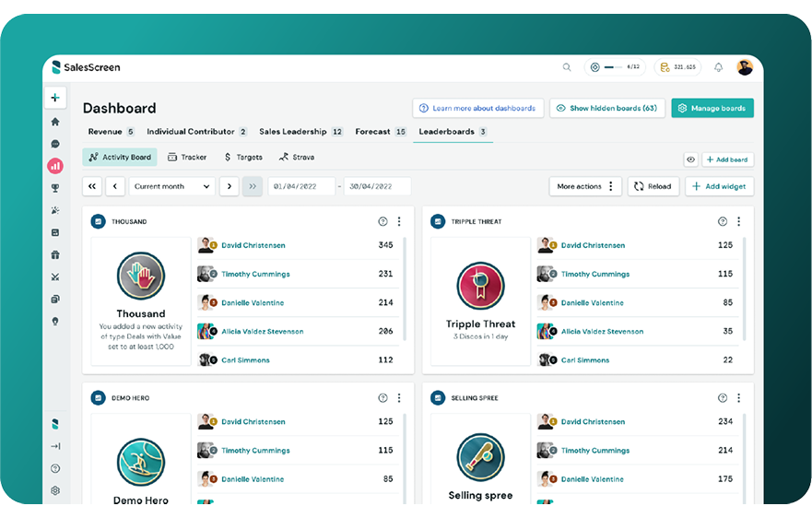Click the expand sidebar arrow icon
Viewport: 812px width, 518px height.
pos(55,446)
